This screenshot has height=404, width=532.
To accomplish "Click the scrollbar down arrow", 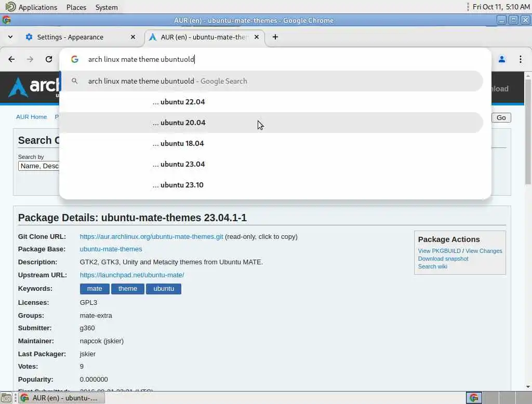I will (x=528, y=387).
